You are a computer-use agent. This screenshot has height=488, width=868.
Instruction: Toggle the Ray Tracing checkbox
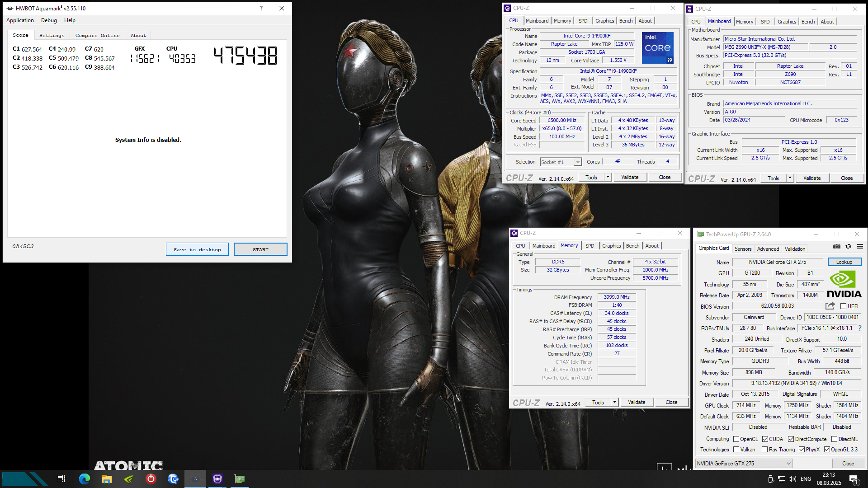coord(764,450)
